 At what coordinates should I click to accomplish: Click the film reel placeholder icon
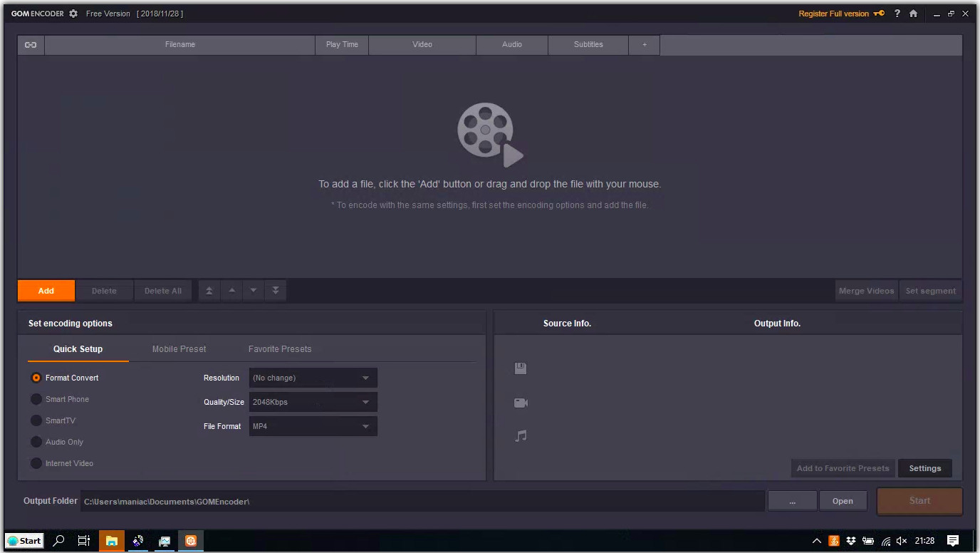(x=490, y=133)
